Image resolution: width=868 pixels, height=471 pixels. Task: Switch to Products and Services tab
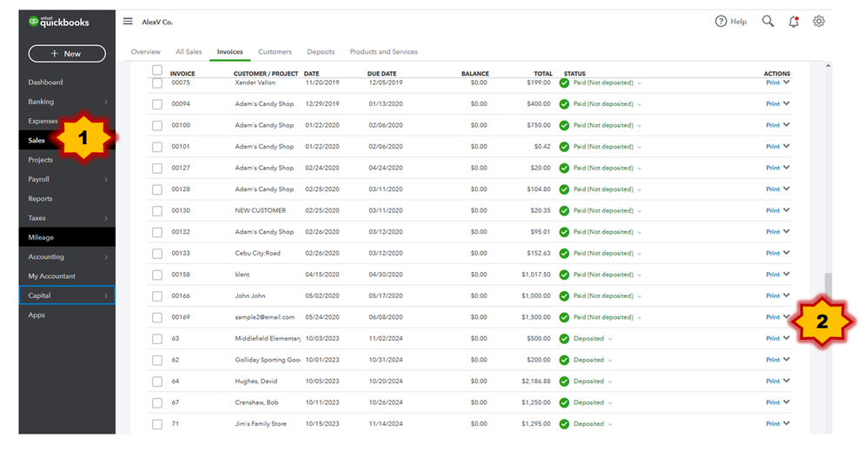coord(384,51)
